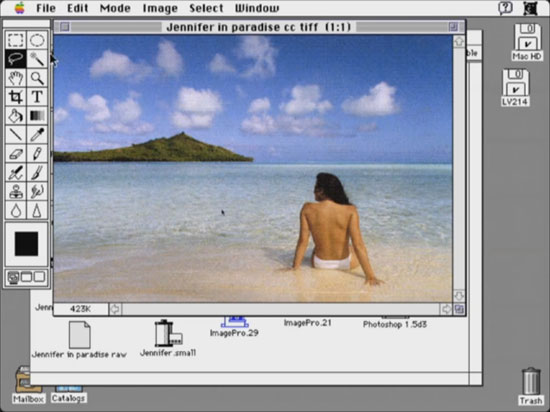Screen dimensions: 550x412
Task: Select the ImagePro.29 file in Finder
Action: click(x=234, y=327)
